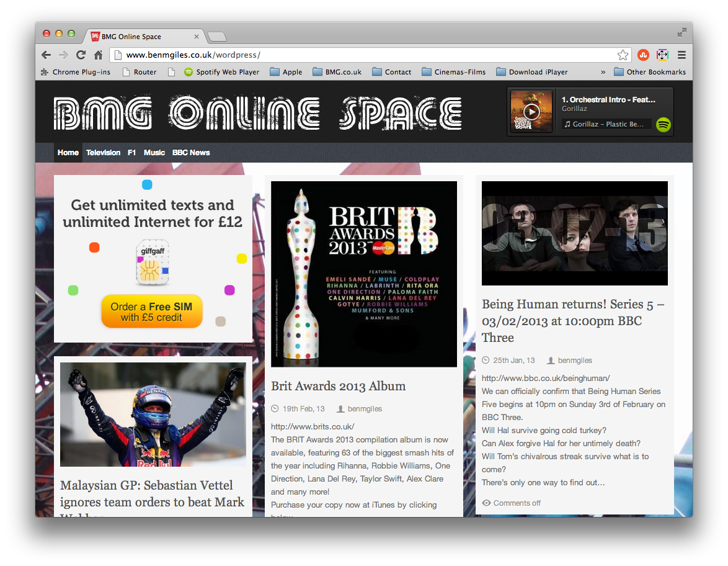Open the Apple bookmarks folder
728x566 pixels.
(x=286, y=72)
